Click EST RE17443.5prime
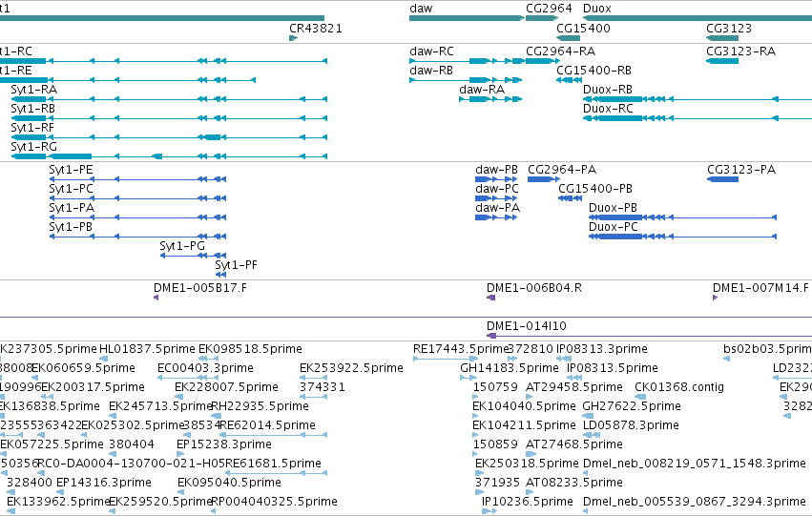 461,349
